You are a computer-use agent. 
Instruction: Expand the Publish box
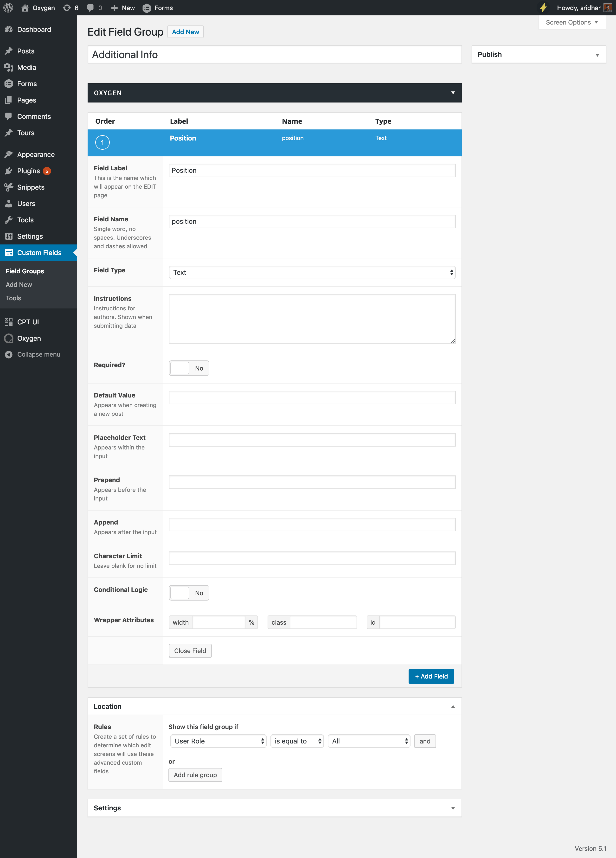[597, 55]
